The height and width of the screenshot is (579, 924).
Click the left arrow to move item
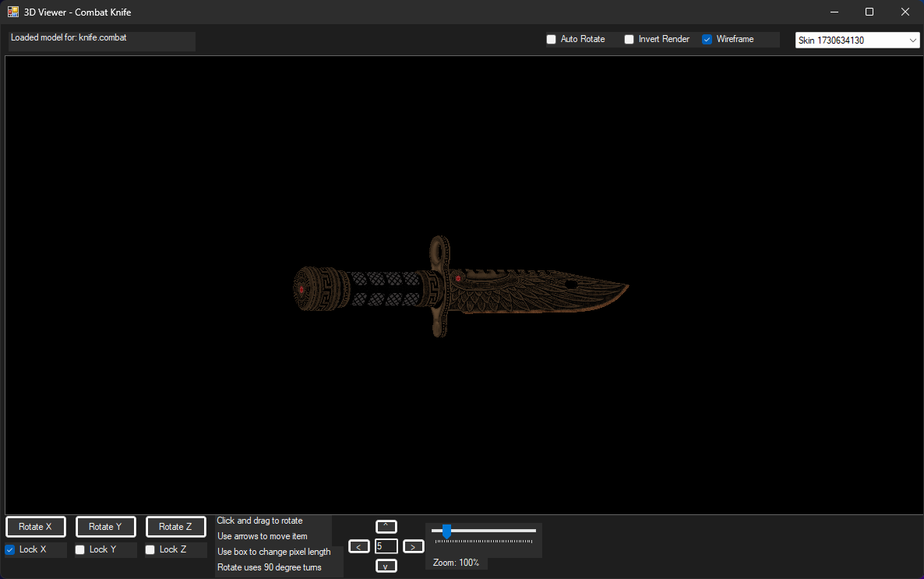pos(359,545)
